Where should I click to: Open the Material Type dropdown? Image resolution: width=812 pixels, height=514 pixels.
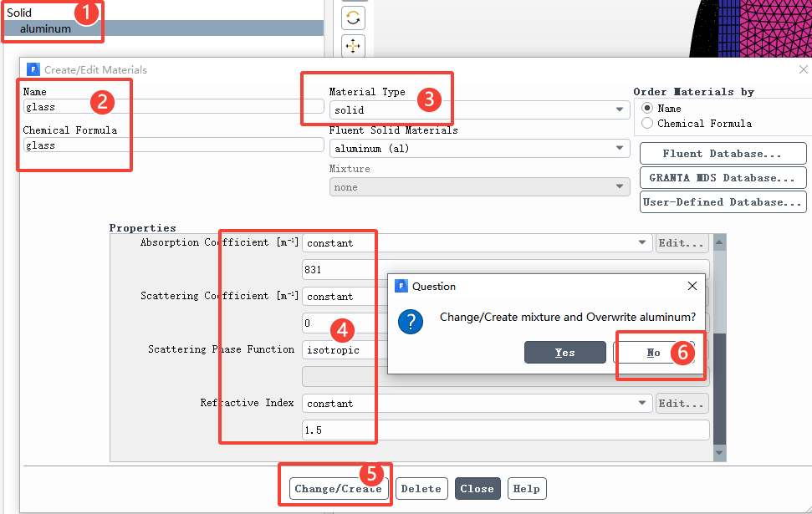(x=479, y=109)
